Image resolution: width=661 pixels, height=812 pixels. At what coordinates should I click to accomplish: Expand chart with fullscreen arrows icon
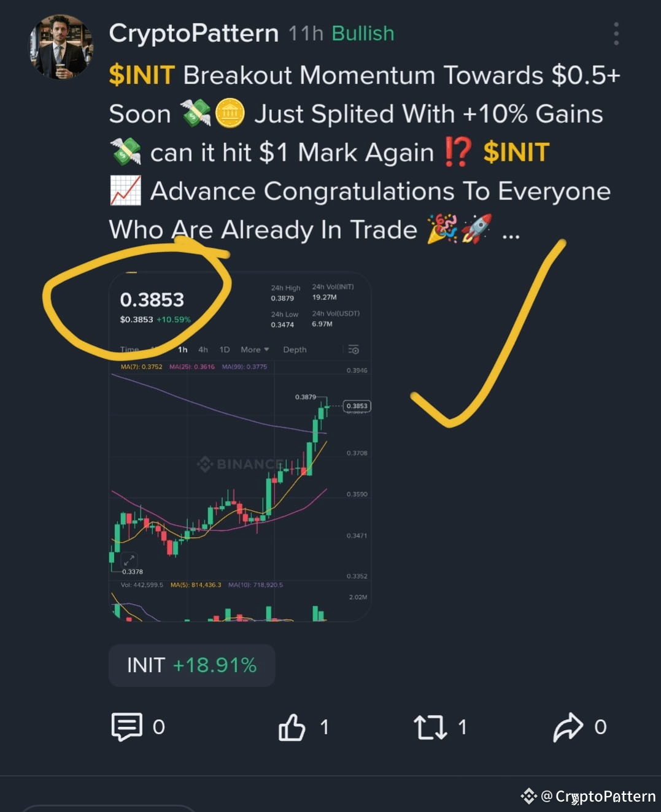tap(129, 560)
